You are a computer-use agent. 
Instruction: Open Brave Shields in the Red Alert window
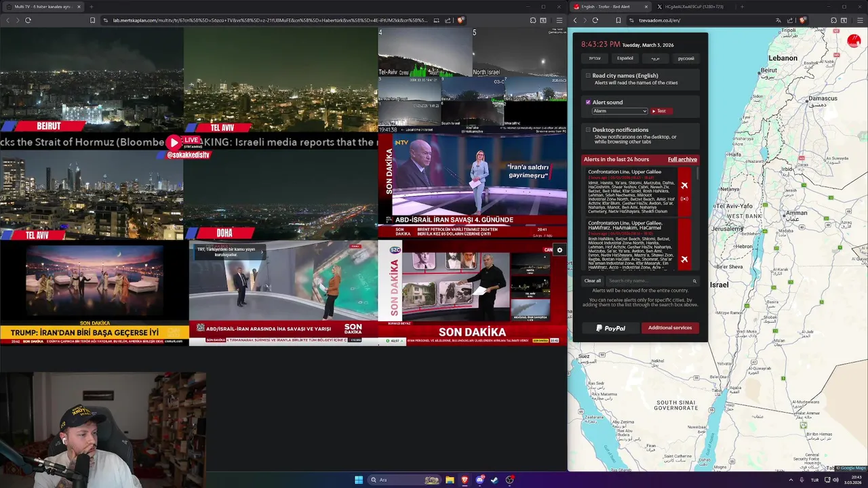(802, 20)
